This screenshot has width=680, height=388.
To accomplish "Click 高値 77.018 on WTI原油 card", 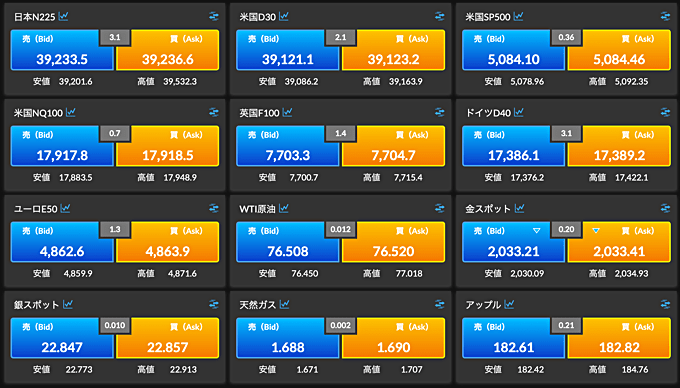I will [392, 274].
